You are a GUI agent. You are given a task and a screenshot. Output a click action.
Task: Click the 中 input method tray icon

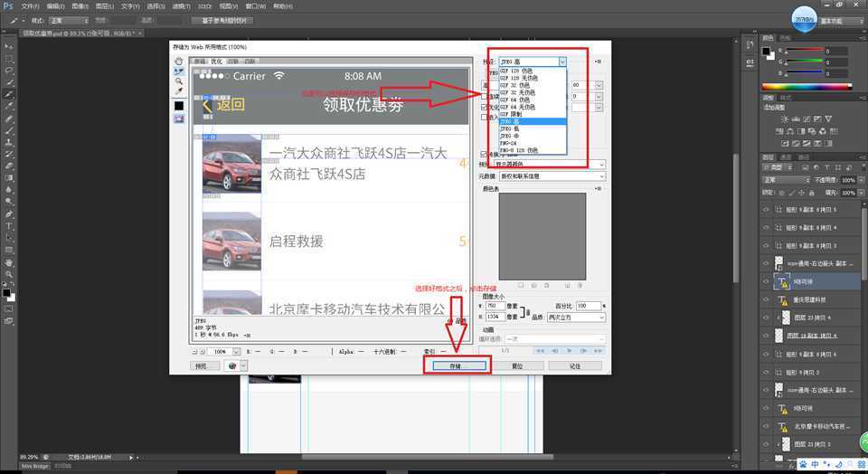coord(816,463)
